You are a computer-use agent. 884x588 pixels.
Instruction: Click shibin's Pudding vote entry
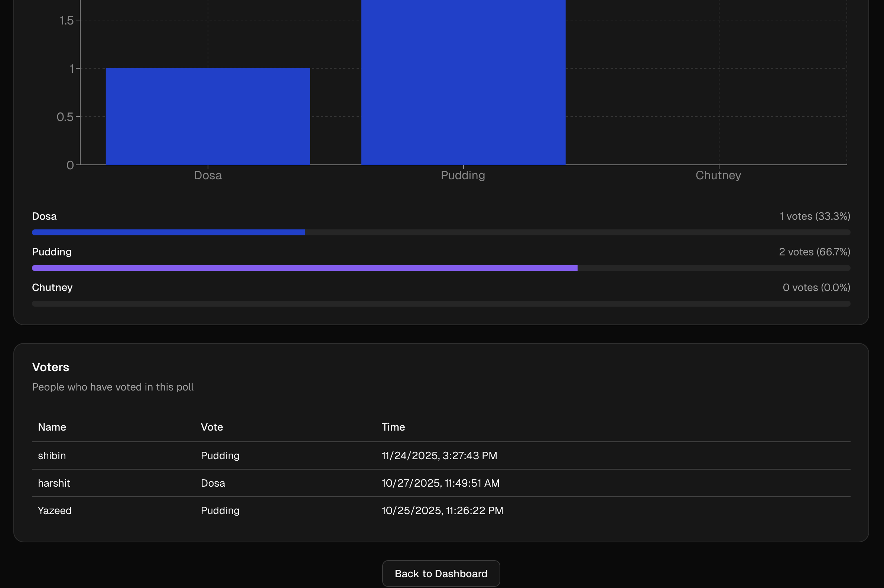pos(220,455)
